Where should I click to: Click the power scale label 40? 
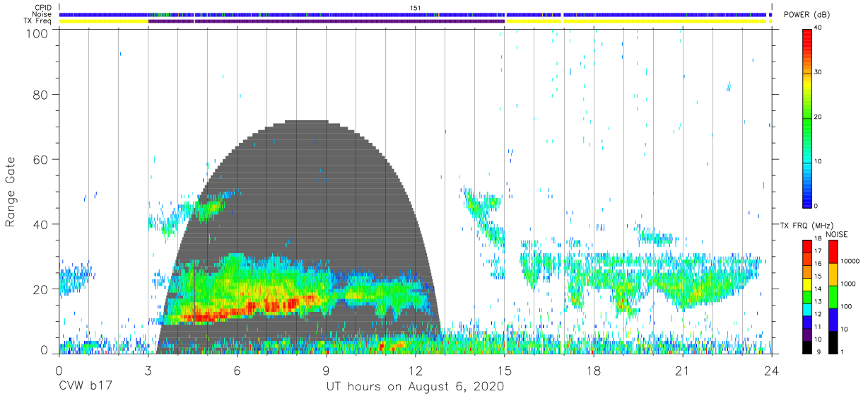[818, 28]
